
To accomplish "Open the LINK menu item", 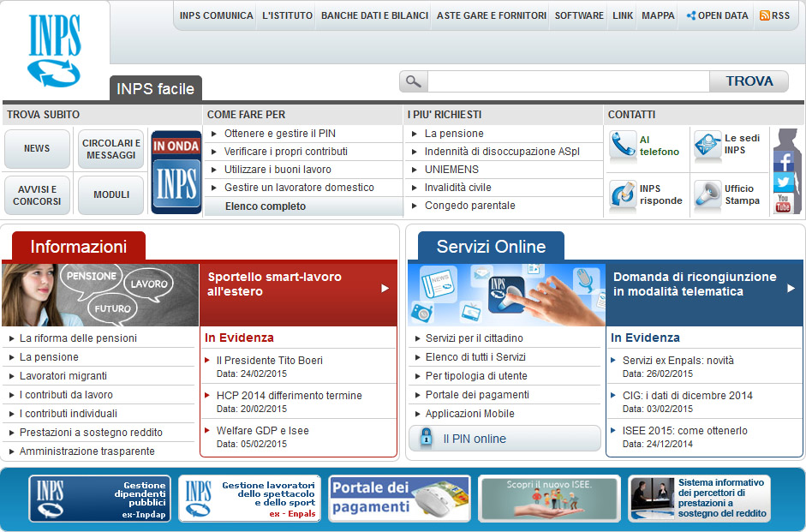I will point(623,15).
